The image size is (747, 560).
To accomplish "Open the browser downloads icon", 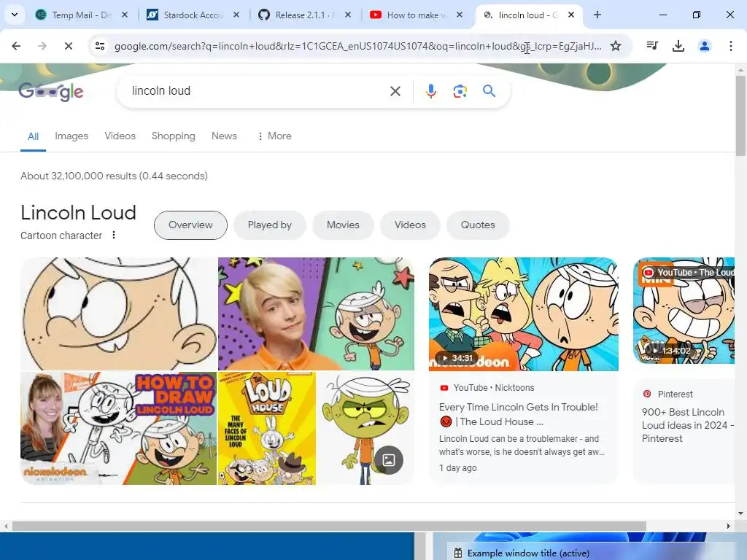I will pyautogui.click(x=678, y=46).
